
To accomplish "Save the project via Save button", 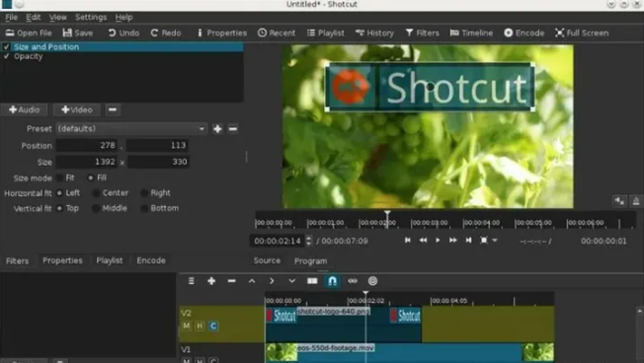I will [x=78, y=33].
